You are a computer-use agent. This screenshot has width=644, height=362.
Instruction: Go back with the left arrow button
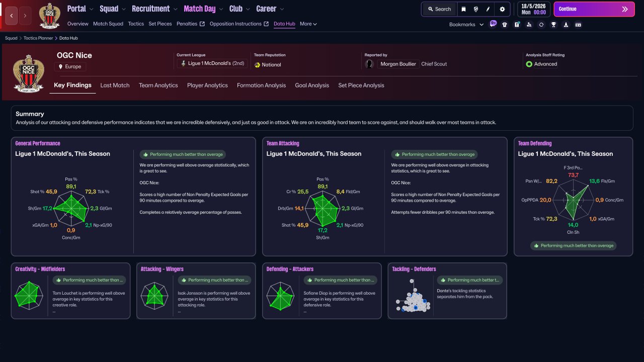click(x=12, y=16)
